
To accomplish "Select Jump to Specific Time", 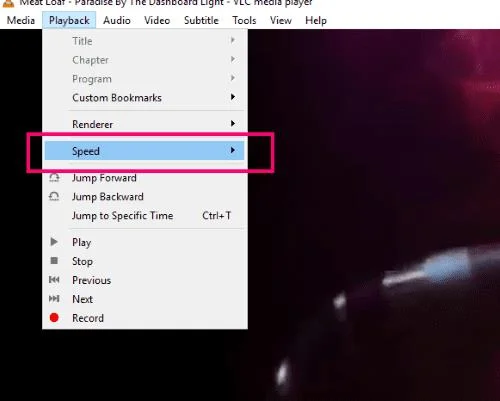I will click(145, 216).
